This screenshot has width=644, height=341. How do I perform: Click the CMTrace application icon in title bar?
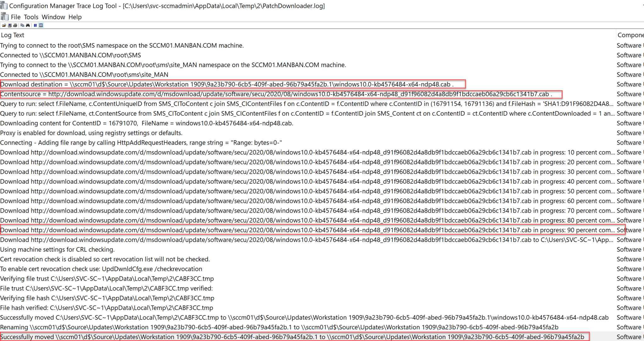pos(4,5)
